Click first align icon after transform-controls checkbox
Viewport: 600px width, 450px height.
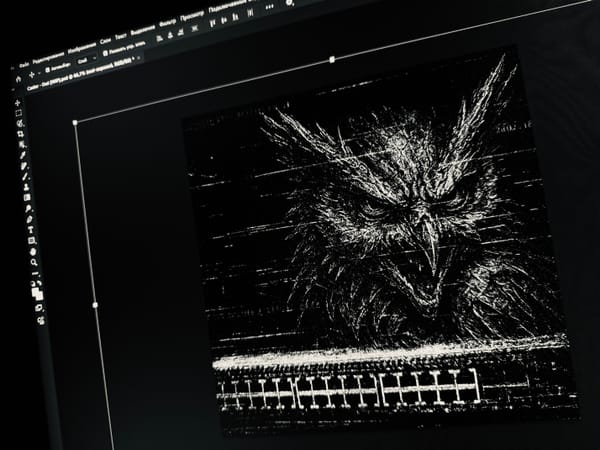(x=160, y=37)
